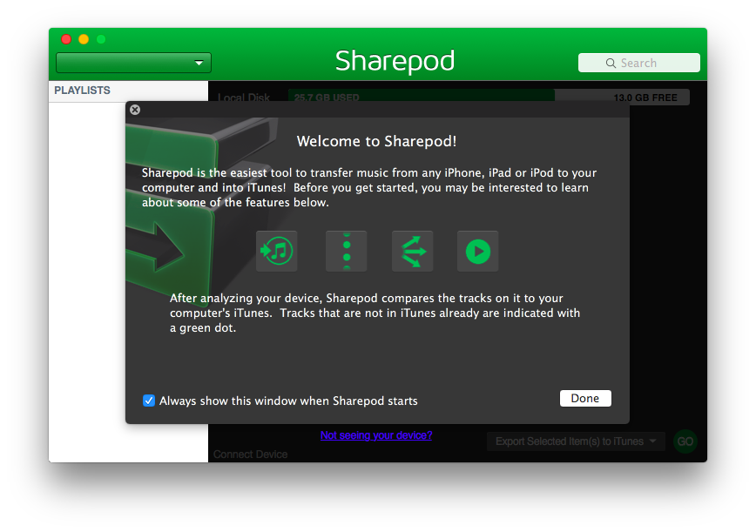This screenshot has height=532, width=756.
Task: Select the green dots feature icon
Action: (x=346, y=251)
